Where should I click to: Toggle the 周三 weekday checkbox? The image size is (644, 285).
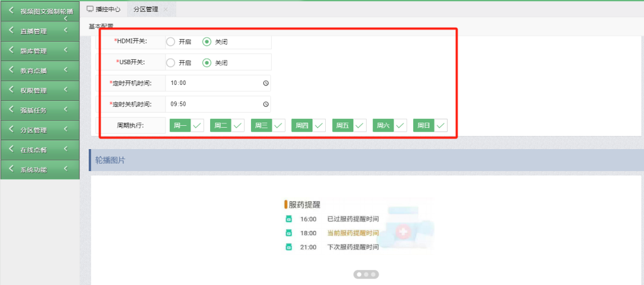click(x=268, y=126)
